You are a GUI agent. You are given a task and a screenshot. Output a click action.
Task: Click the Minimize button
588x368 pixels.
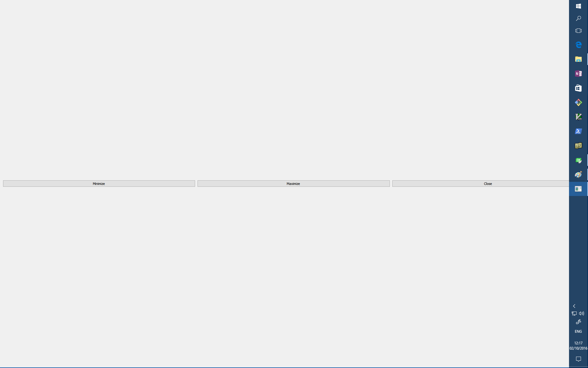pos(99,183)
